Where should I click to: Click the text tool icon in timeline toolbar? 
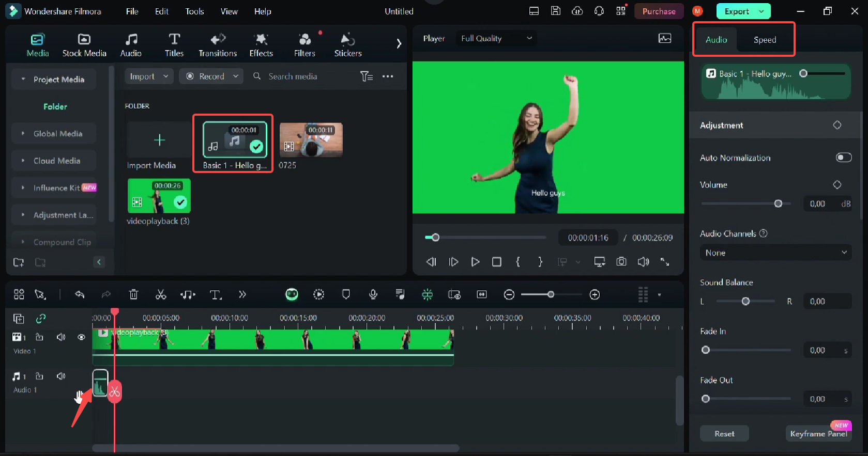[216, 295]
